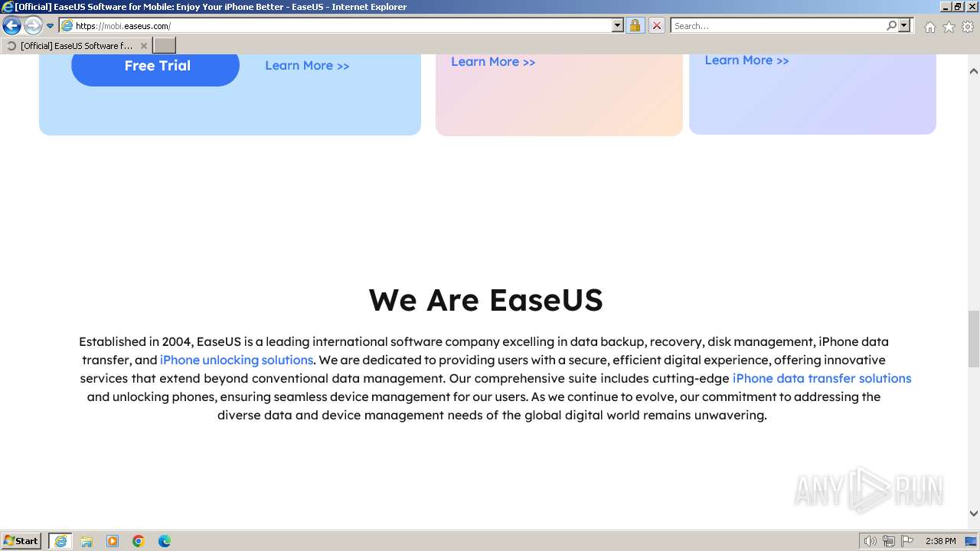The width and height of the screenshot is (980, 551).
Task: Go forward with the browser Forward arrow
Action: click(x=33, y=26)
